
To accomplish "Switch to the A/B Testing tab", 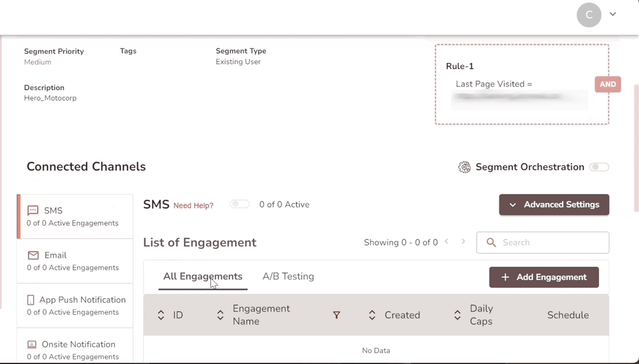I will click(x=288, y=277).
